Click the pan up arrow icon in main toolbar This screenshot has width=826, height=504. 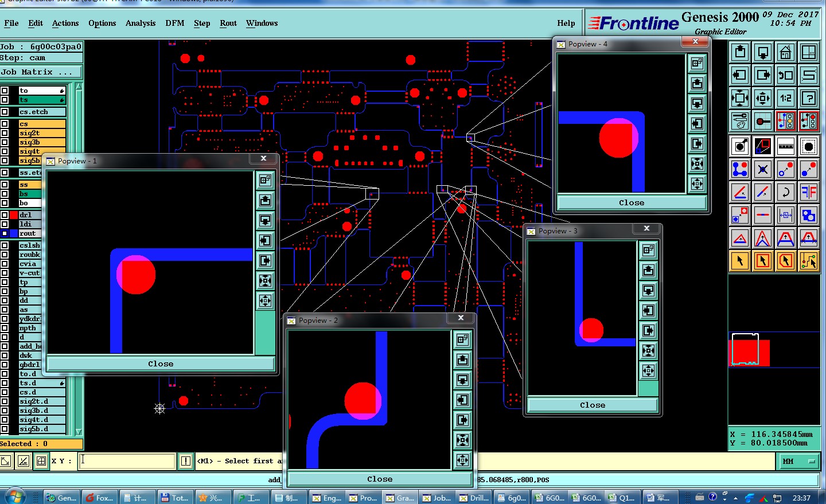coord(740,52)
